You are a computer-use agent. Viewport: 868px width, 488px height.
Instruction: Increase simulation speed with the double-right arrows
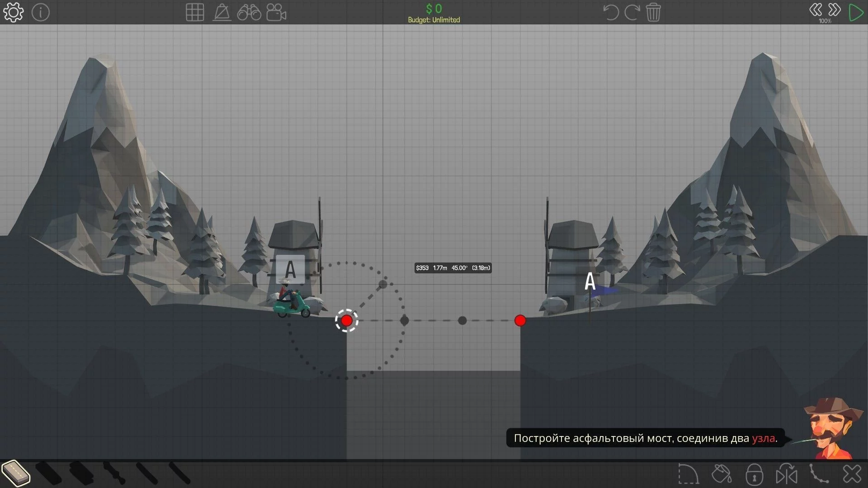(x=834, y=9)
